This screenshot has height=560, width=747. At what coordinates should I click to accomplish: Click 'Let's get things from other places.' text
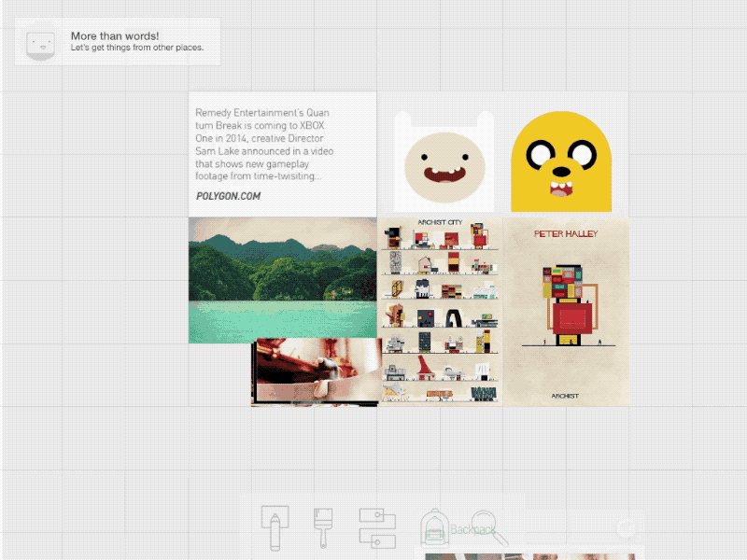[x=137, y=48]
